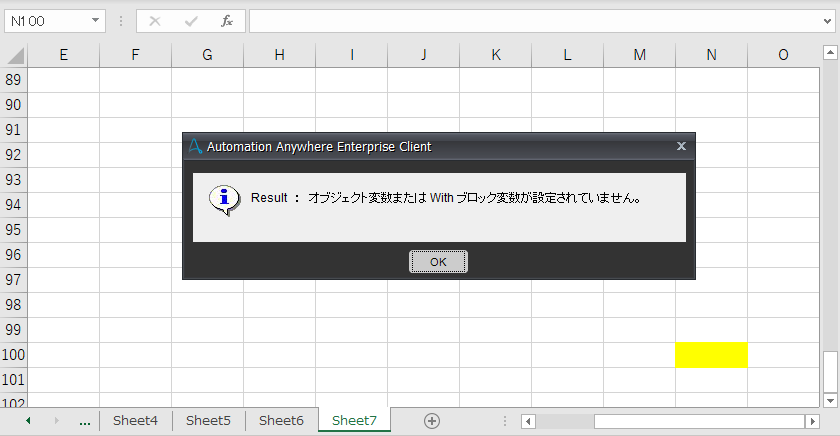Select column L header
This screenshot has height=436, width=840.
tap(567, 55)
